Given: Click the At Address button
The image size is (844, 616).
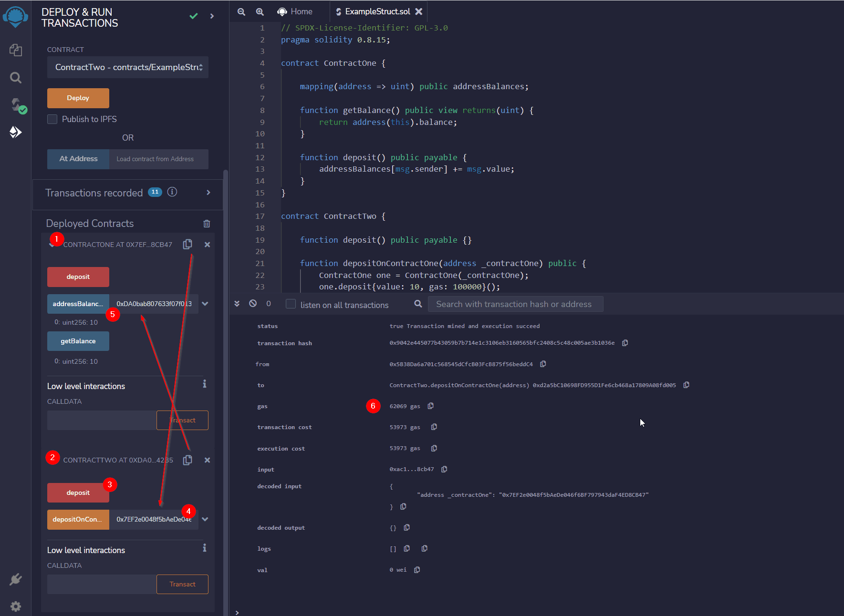Looking at the screenshot, I should (78, 159).
